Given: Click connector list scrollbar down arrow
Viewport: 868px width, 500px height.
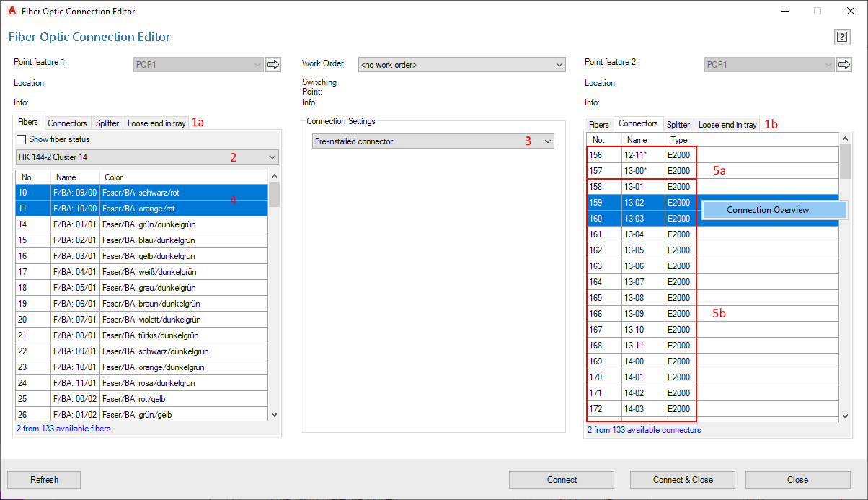Looking at the screenshot, I should click(x=845, y=416).
